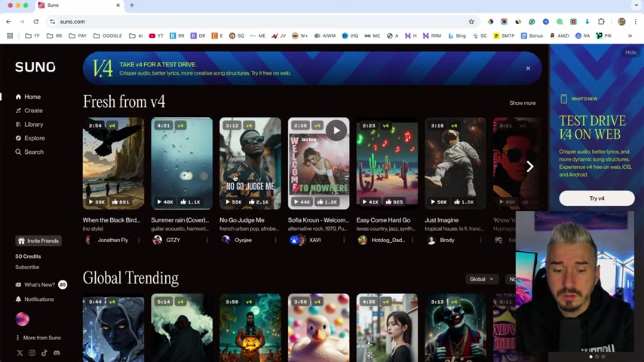Open the 5:14 hooded figure trending thumbnail

pyautogui.click(x=182, y=328)
